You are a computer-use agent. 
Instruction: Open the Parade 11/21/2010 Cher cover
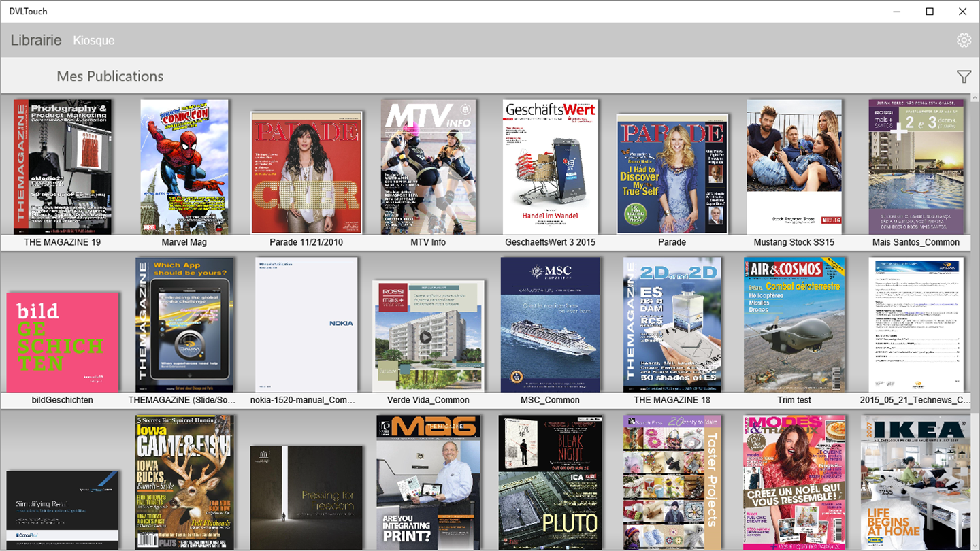306,173
